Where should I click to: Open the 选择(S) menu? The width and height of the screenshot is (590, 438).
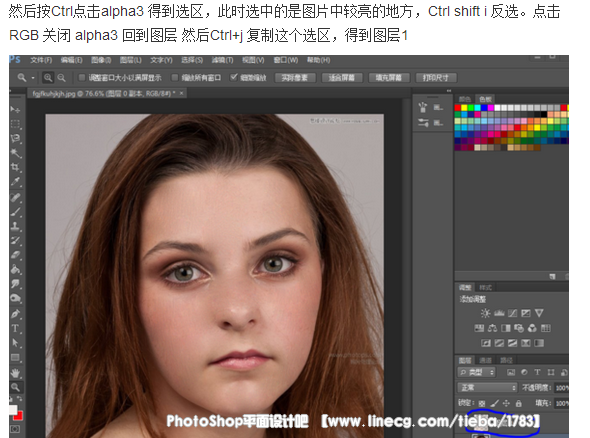(192, 60)
